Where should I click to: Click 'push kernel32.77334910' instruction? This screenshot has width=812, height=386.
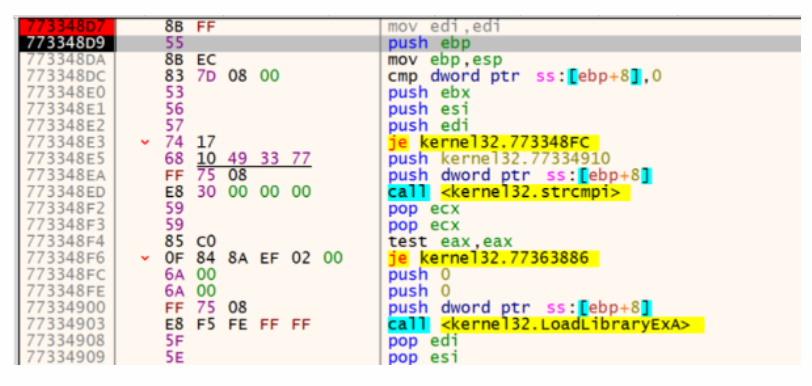tap(499, 159)
